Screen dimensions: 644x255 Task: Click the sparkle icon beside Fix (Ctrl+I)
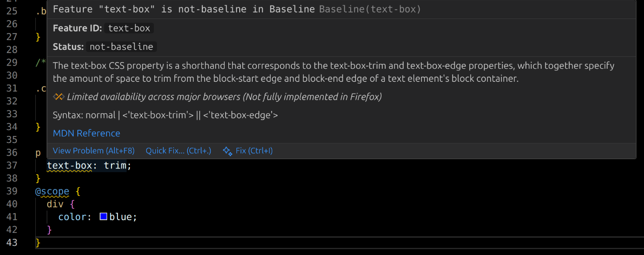click(x=227, y=151)
